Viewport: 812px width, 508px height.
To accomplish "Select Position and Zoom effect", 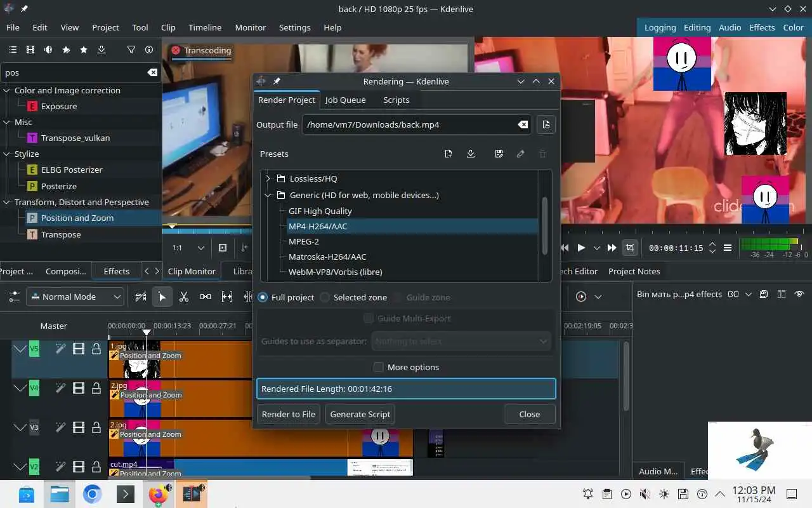I will [77, 218].
